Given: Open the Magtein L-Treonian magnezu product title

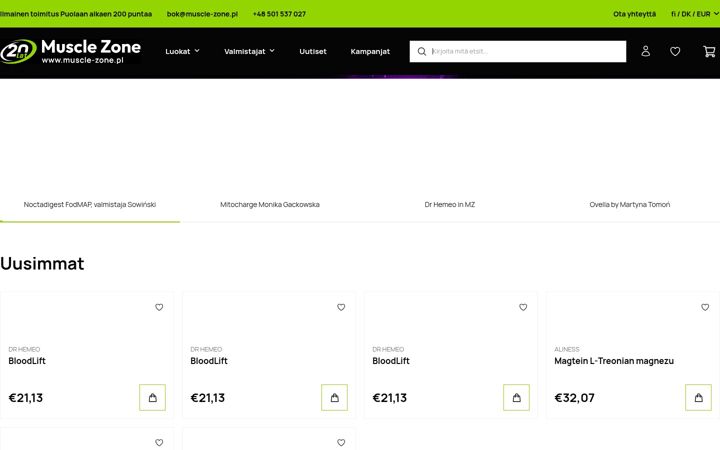Looking at the screenshot, I should click(614, 361).
